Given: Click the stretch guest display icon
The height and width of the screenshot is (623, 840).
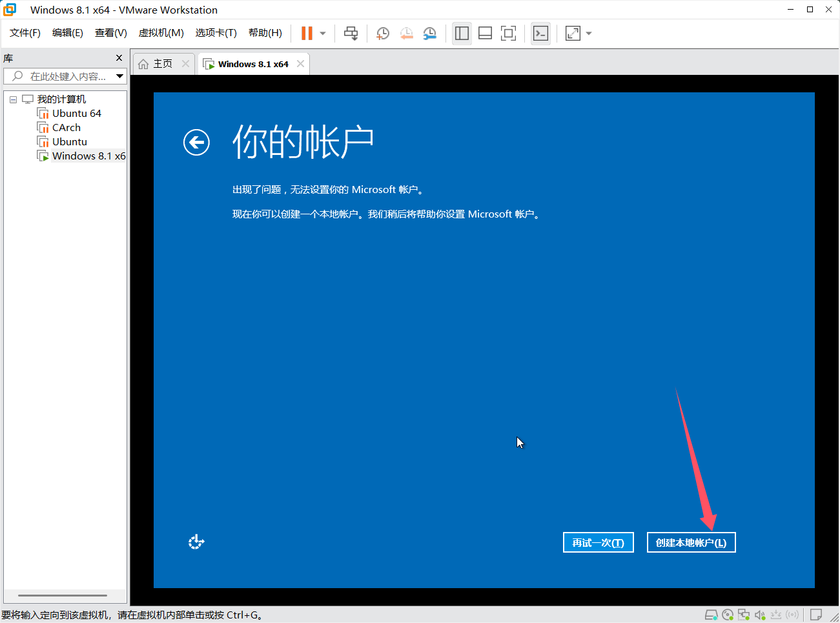Looking at the screenshot, I should (x=573, y=34).
